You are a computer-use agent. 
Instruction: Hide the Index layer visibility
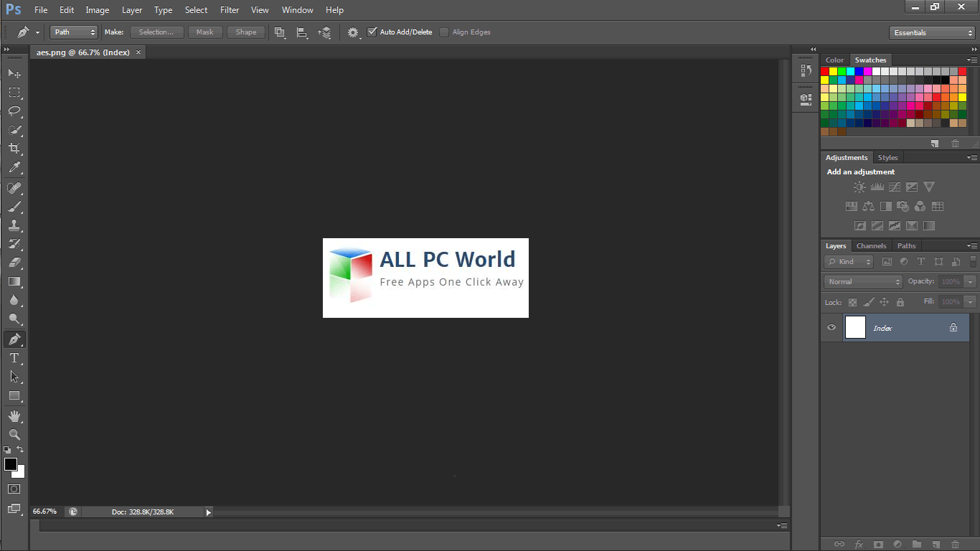click(831, 327)
